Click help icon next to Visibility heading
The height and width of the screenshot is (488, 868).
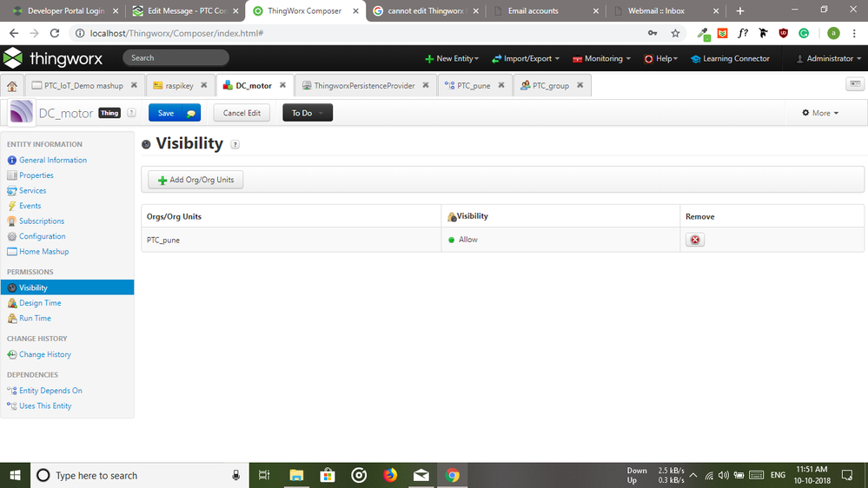click(x=235, y=144)
